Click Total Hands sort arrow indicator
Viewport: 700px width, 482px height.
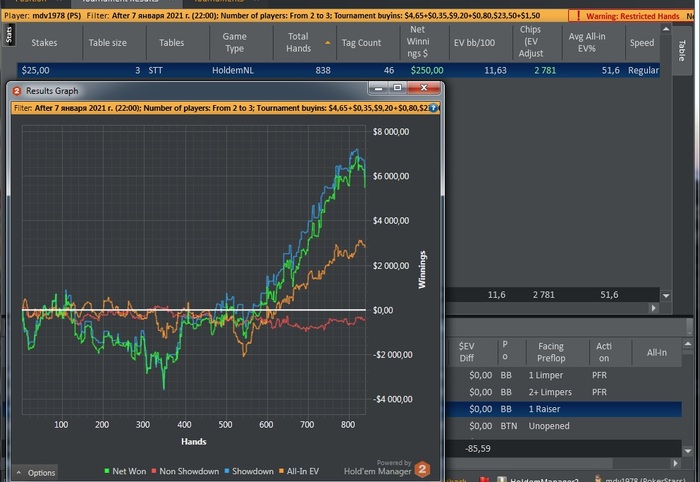(328, 43)
